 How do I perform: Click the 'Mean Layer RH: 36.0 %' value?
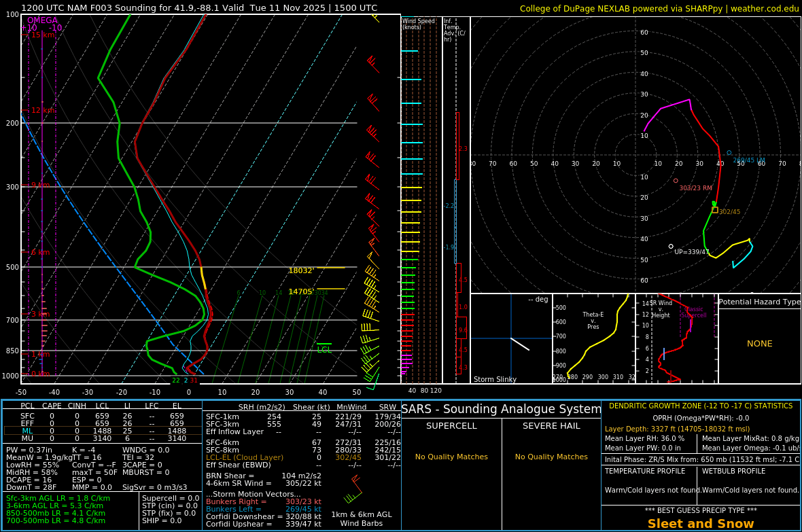click(x=644, y=438)
